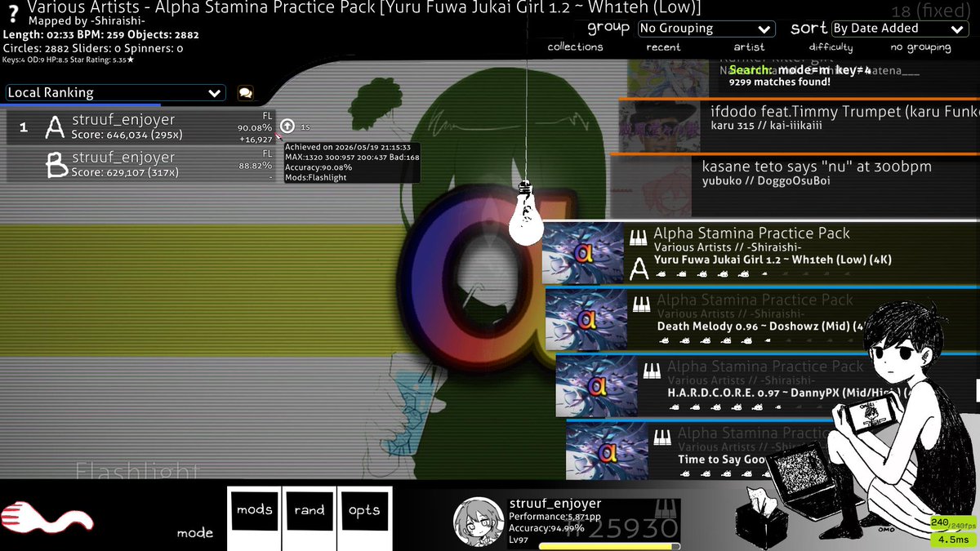Click the 9299 matches found text
The width and height of the screenshot is (980, 551).
[779, 82]
